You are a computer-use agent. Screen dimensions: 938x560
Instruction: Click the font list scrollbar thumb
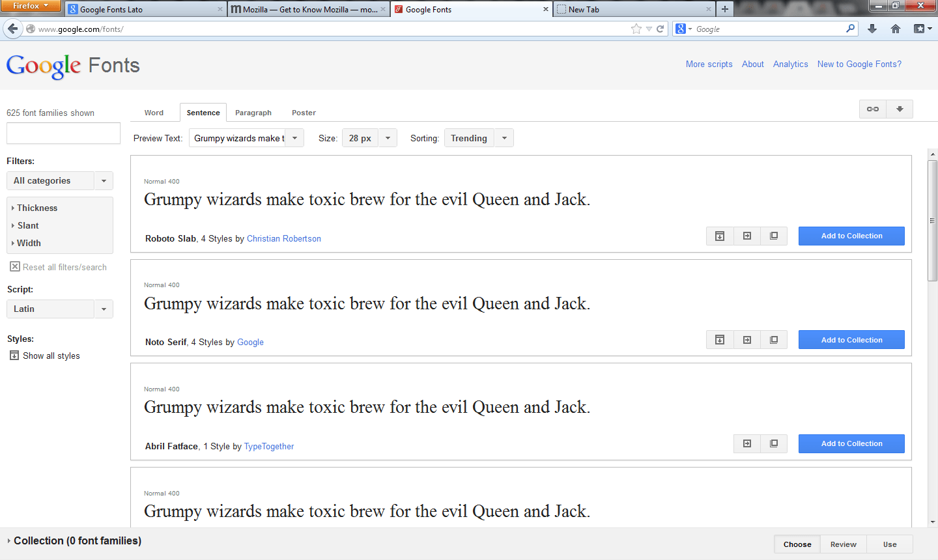pyautogui.click(x=933, y=220)
